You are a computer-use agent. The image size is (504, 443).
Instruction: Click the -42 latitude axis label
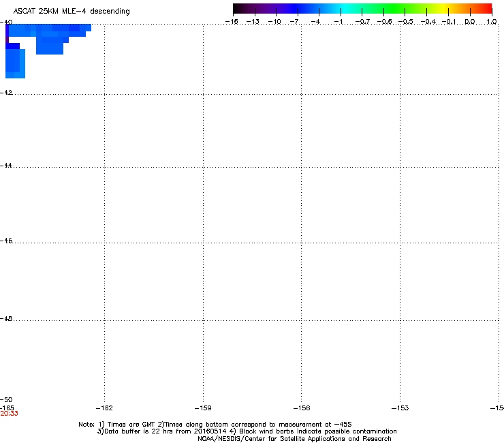pyautogui.click(x=6, y=93)
